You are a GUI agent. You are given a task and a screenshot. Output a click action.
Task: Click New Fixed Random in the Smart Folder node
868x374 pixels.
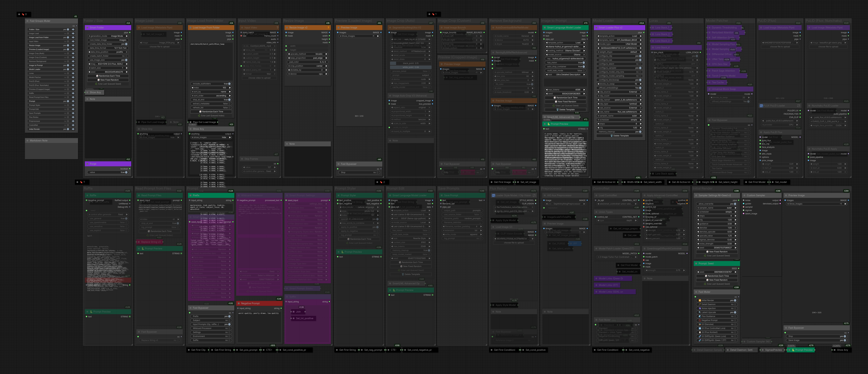[x=108, y=80]
